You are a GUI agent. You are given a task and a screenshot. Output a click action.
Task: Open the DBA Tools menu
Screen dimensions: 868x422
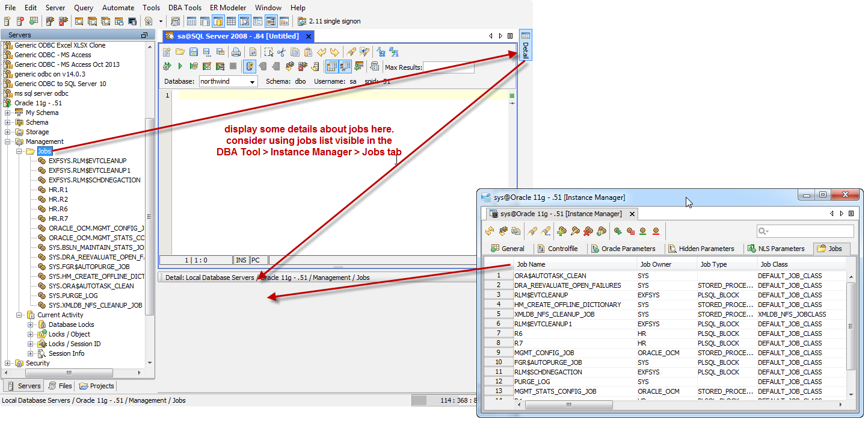[x=185, y=7]
